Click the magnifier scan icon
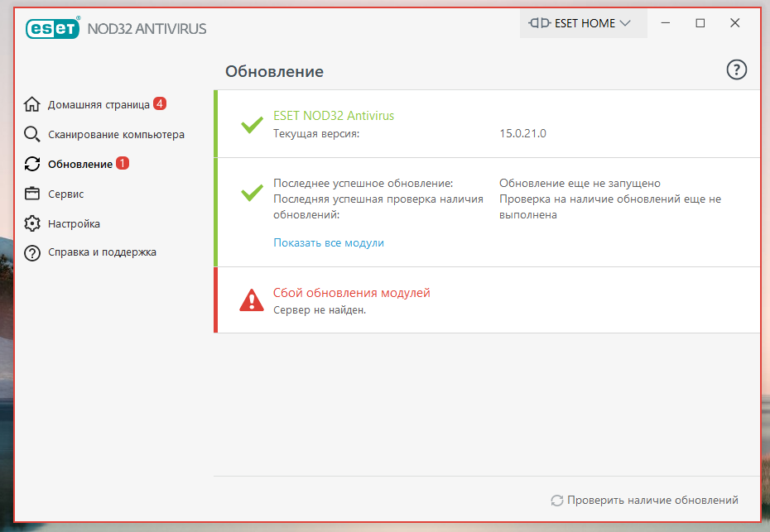 tap(32, 135)
